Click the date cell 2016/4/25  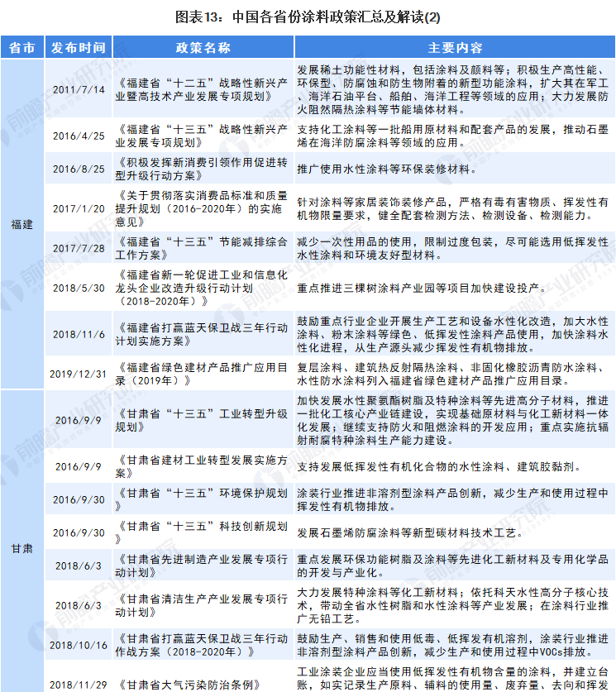pyautogui.click(x=78, y=136)
